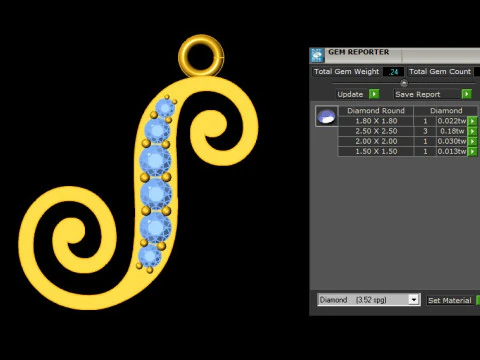
Task: Click the Gem Reporter eye logo icon
Action: click(317, 55)
